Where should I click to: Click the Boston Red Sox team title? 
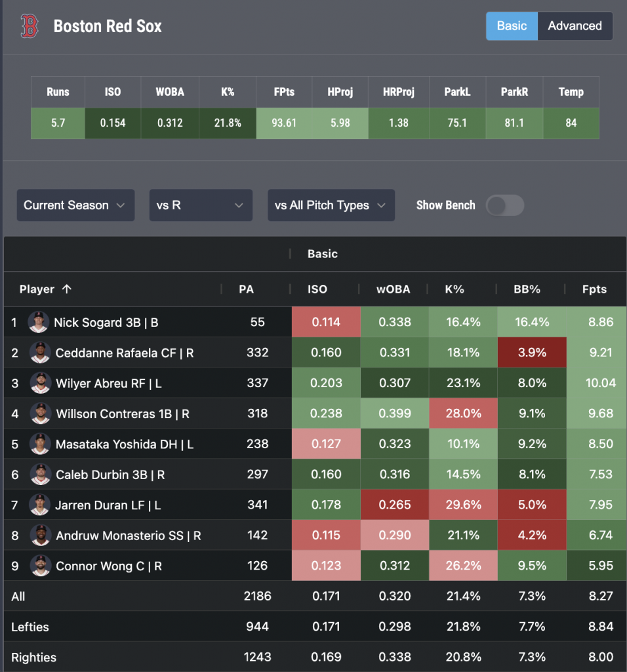coord(108,26)
